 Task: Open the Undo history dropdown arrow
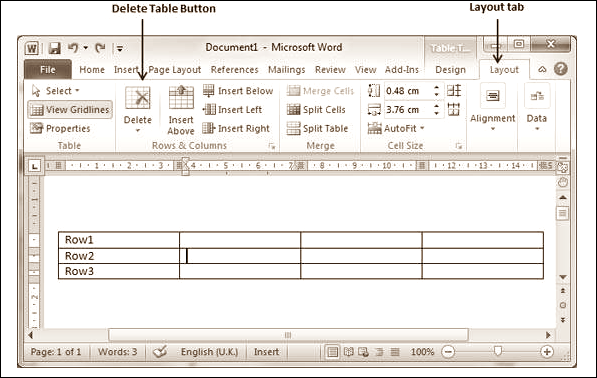point(86,48)
